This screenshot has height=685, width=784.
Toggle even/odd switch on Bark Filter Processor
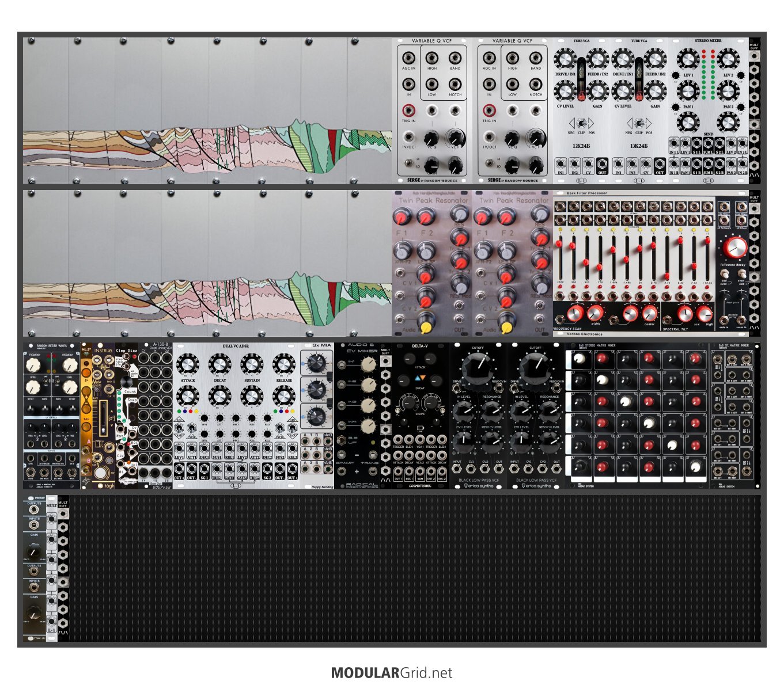[742, 273]
